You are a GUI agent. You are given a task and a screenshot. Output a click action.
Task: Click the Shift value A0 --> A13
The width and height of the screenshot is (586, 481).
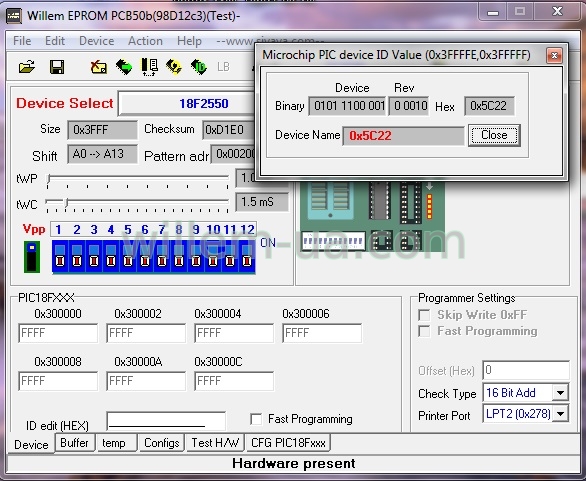[x=102, y=154]
